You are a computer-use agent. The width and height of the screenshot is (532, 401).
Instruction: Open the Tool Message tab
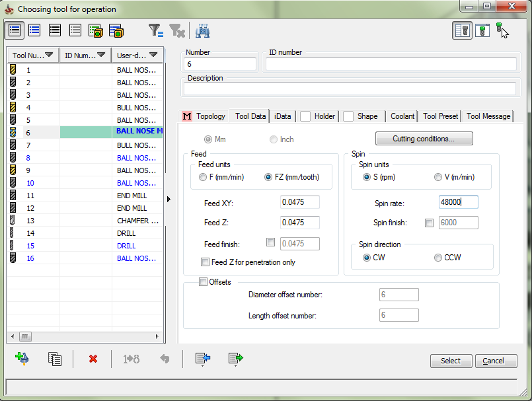pos(488,116)
